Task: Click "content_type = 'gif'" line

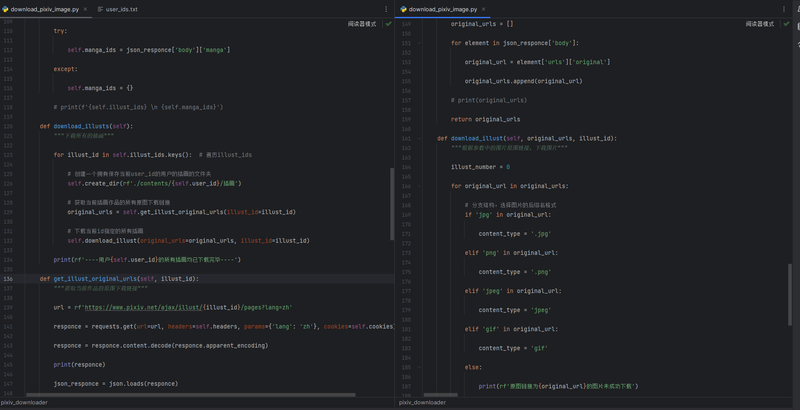Action: (513, 348)
